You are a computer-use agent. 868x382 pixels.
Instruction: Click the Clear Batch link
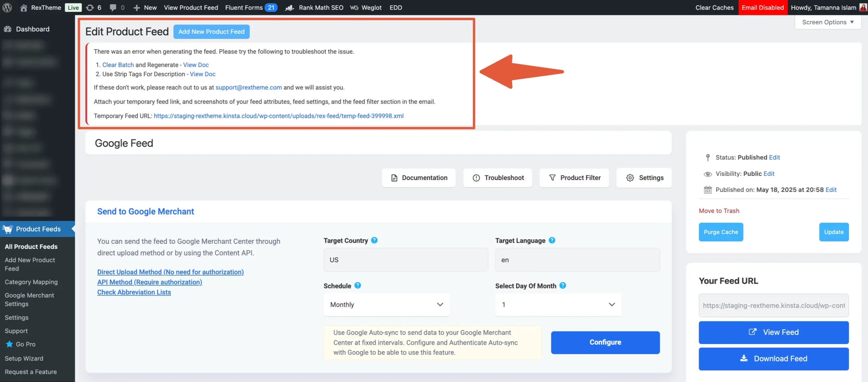118,65
